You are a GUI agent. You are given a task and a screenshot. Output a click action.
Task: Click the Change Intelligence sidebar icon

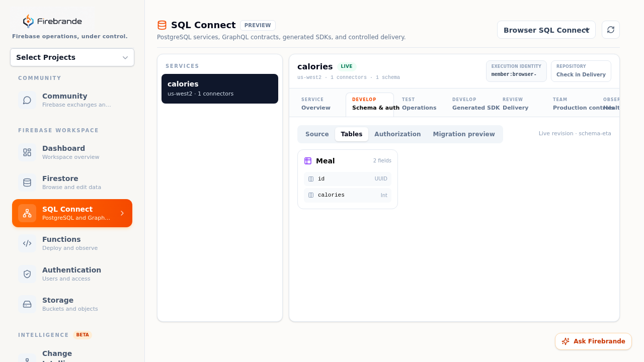pos(27,357)
